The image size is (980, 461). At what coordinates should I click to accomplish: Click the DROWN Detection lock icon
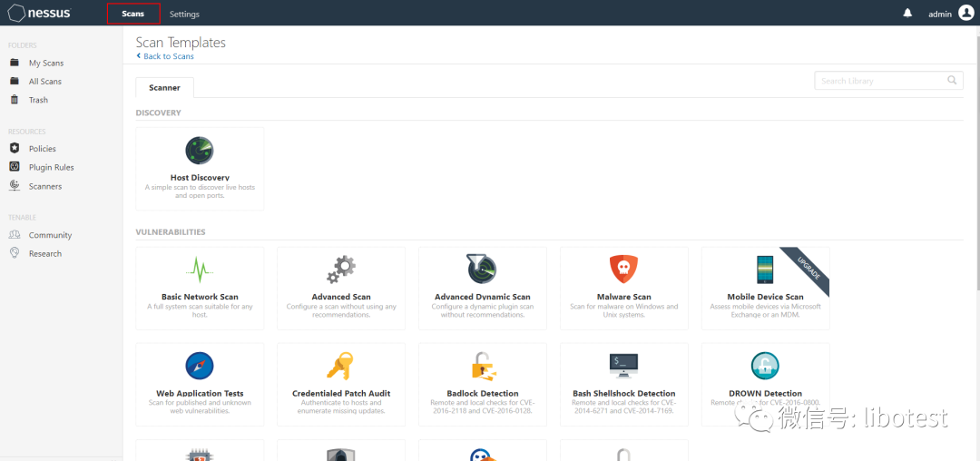[x=765, y=366]
